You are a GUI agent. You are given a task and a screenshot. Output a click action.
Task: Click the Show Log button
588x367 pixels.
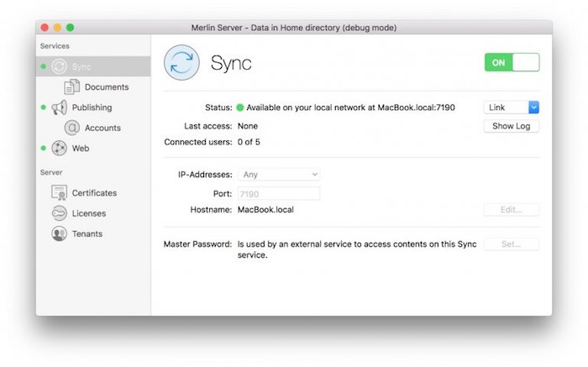(512, 126)
